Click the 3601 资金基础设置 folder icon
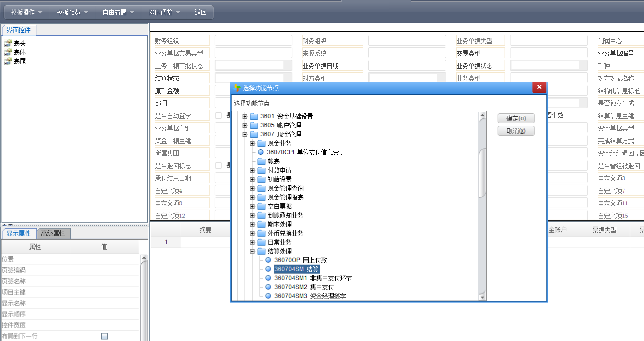The height and width of the screenshot is (341, 644). click(x=254, y=116)
